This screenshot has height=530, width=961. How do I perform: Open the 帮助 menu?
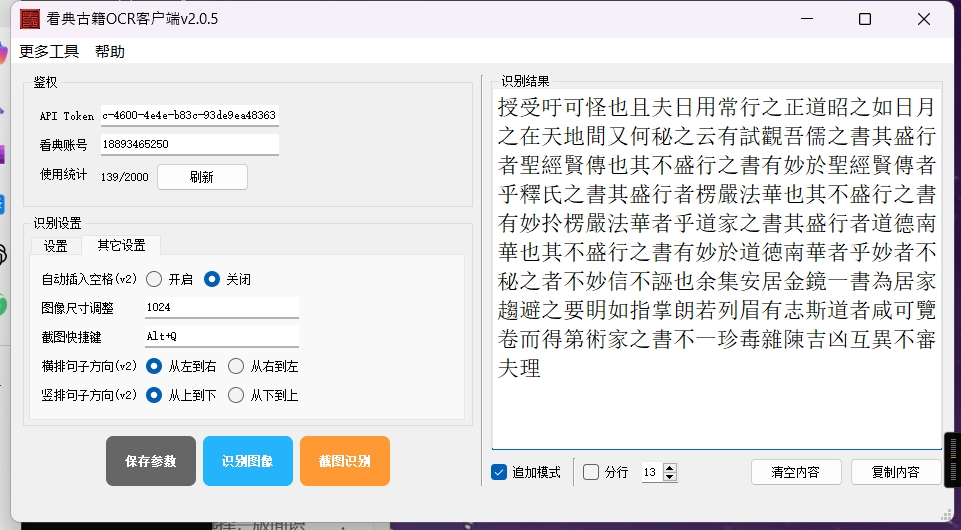110,51
